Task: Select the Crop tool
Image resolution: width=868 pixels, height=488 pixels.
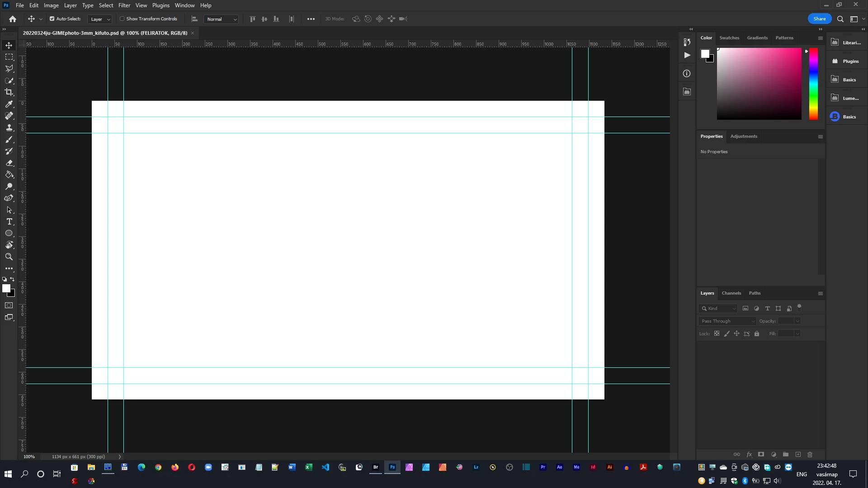Action: 9,92
